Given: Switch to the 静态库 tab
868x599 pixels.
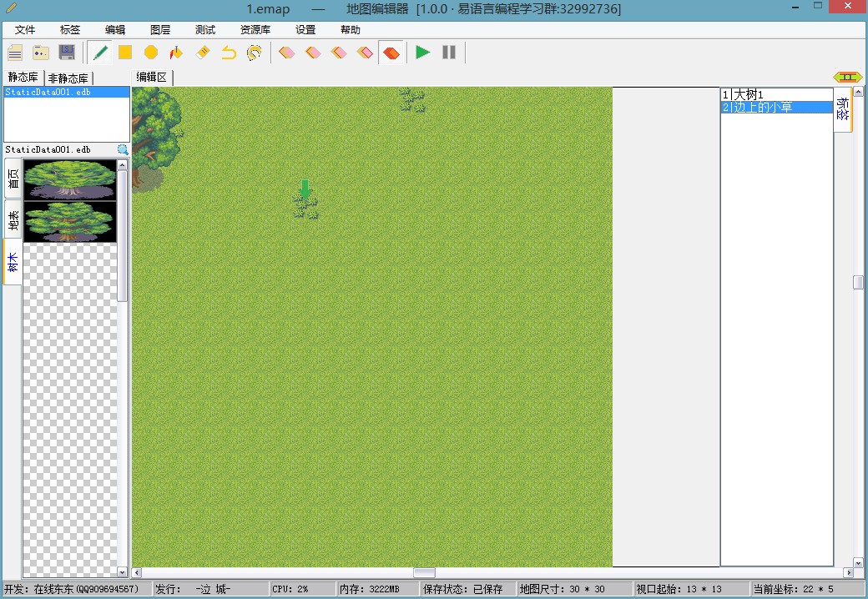Looking at the screenshot, I should (23, 77).
